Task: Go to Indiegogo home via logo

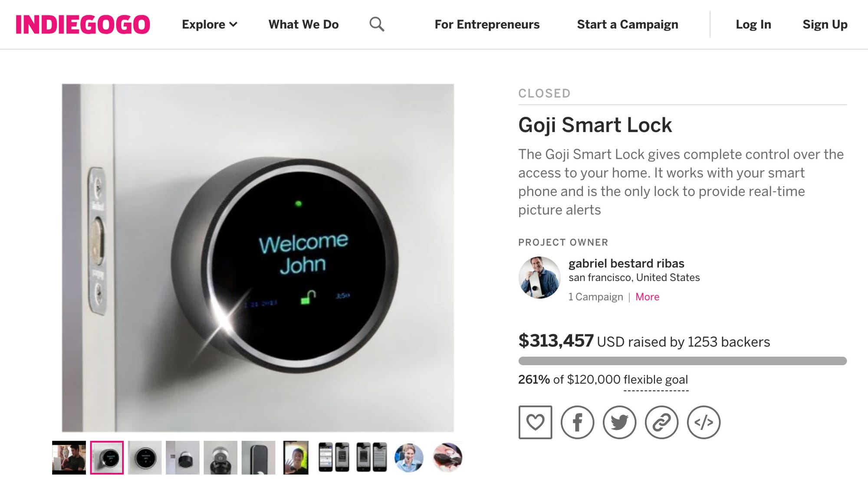Action: [x=82, y=24]
